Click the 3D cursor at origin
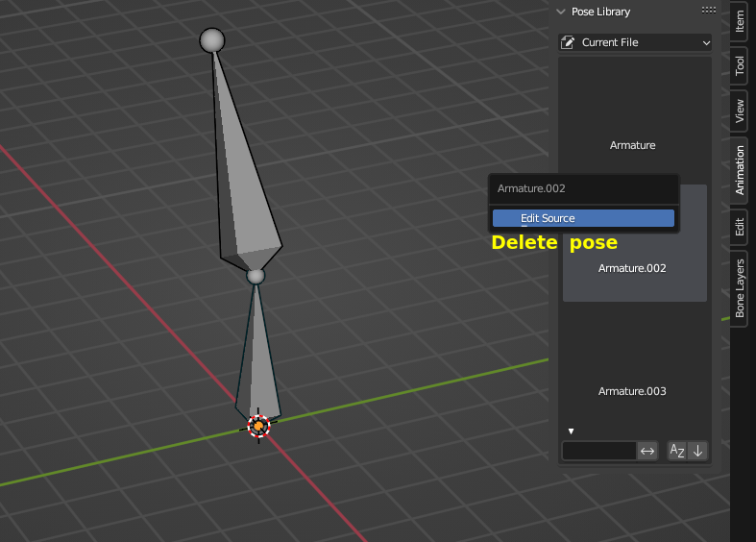756x542 pixels. (x=258, y=426)
